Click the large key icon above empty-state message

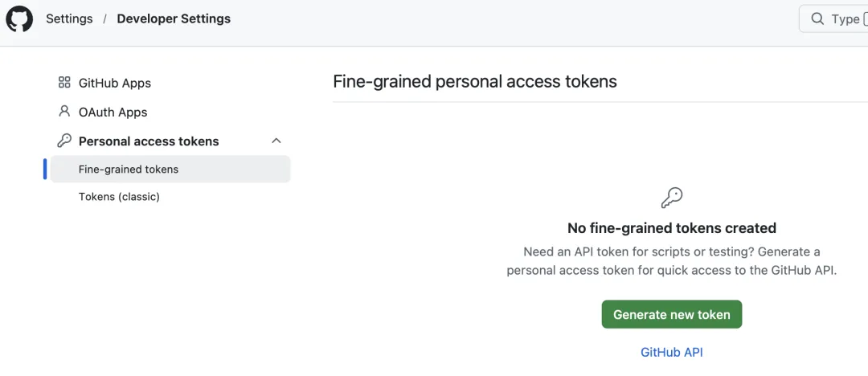click(671, 198)
